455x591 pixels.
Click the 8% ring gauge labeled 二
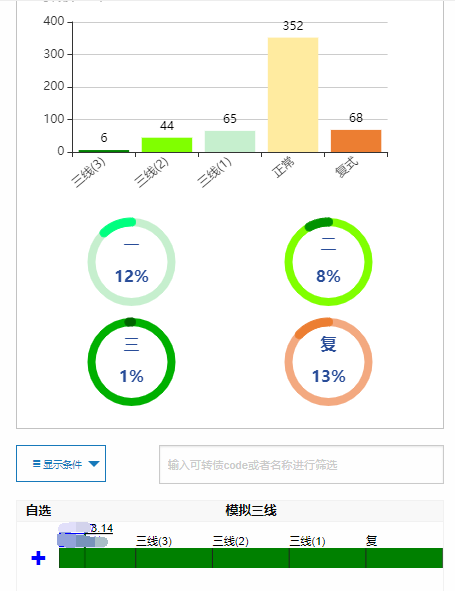pos(328,262)
